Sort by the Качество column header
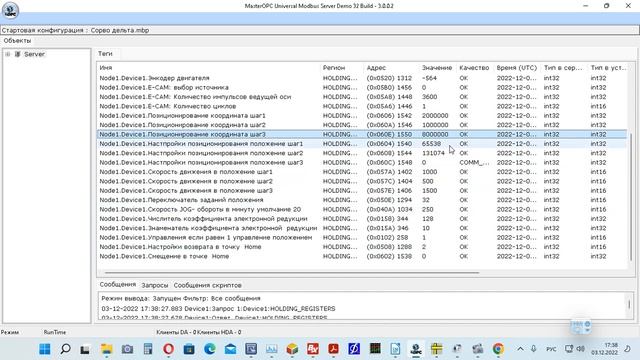 (474, 68)
